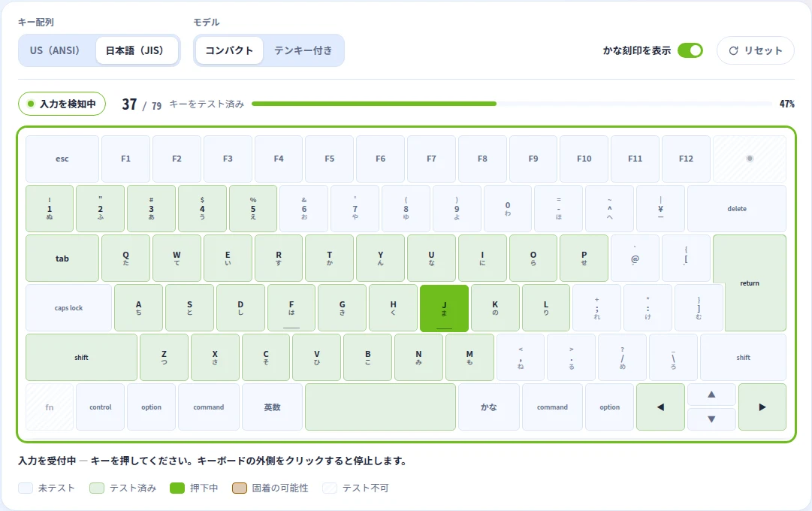Click the reset button with refresh icon
The height and width of the screenshot is (511, 812).
755,50
